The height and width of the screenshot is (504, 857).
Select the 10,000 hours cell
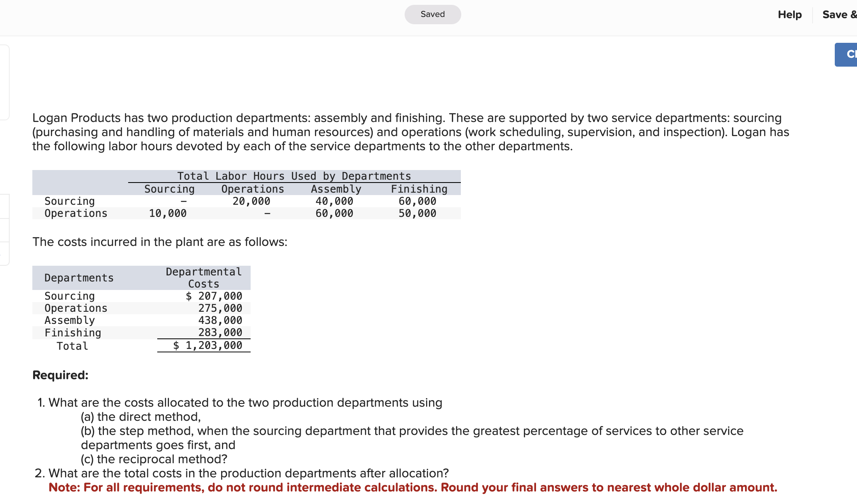click(168, 213)
